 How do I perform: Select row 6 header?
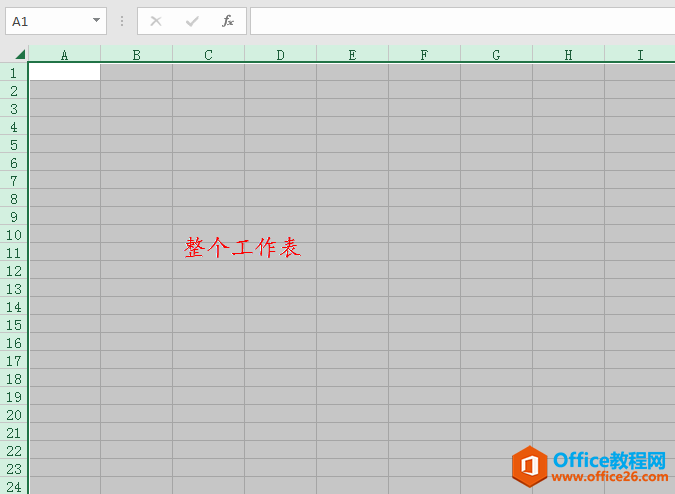(x=14, y=163)
